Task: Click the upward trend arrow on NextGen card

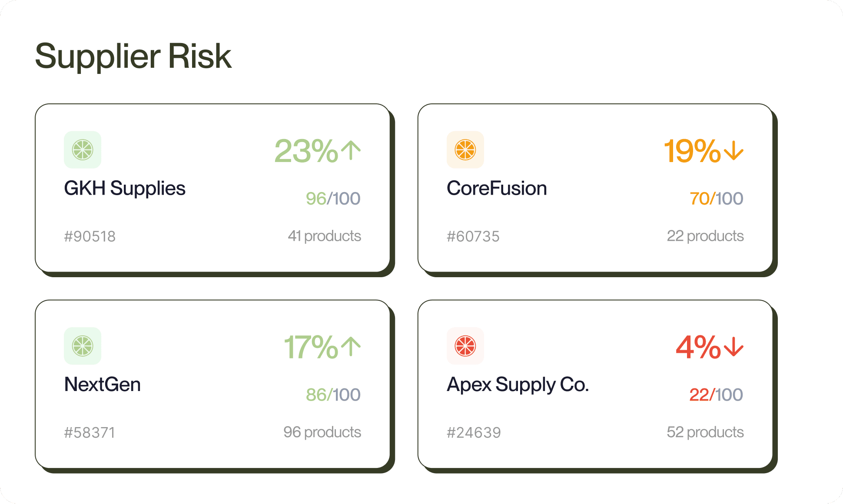Action: pos(350,347)
